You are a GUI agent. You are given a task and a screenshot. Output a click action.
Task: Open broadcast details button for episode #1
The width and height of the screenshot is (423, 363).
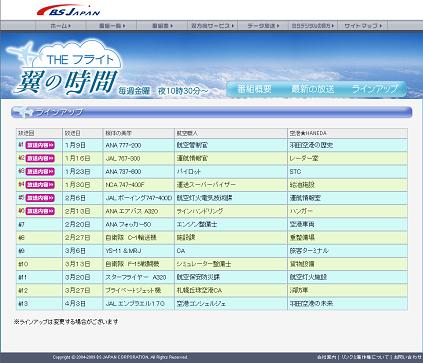[40, 145]
